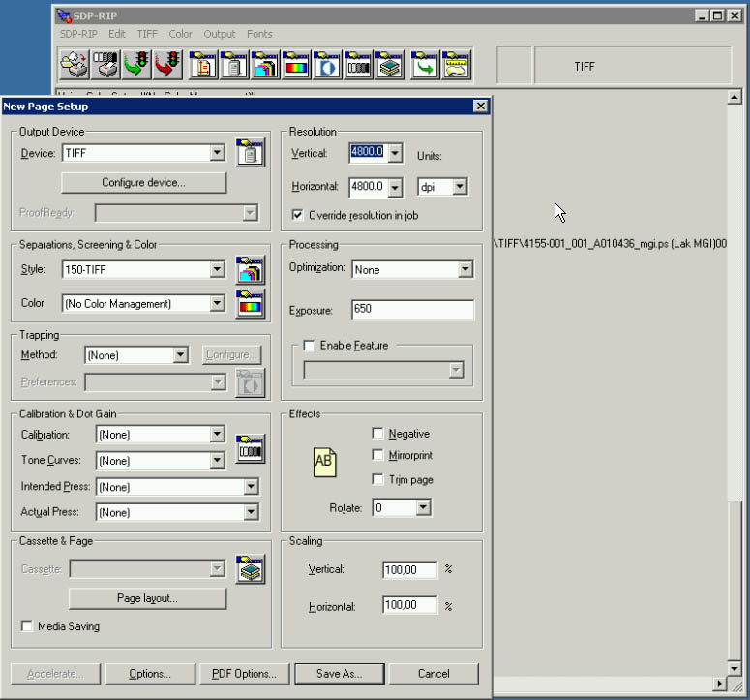Click the AB page effects preview icon

click(x=325, y=462)
